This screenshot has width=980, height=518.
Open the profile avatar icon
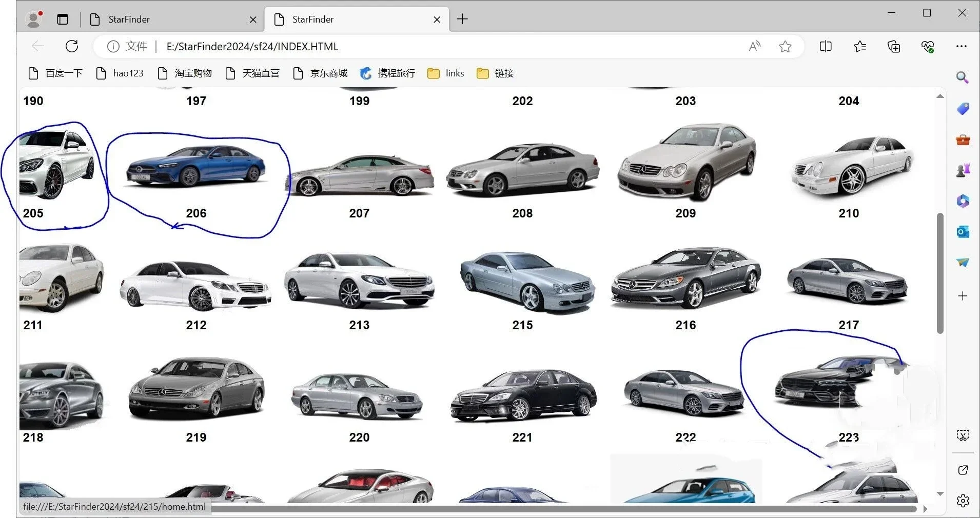pyautogui.click(x=34, y=19)
